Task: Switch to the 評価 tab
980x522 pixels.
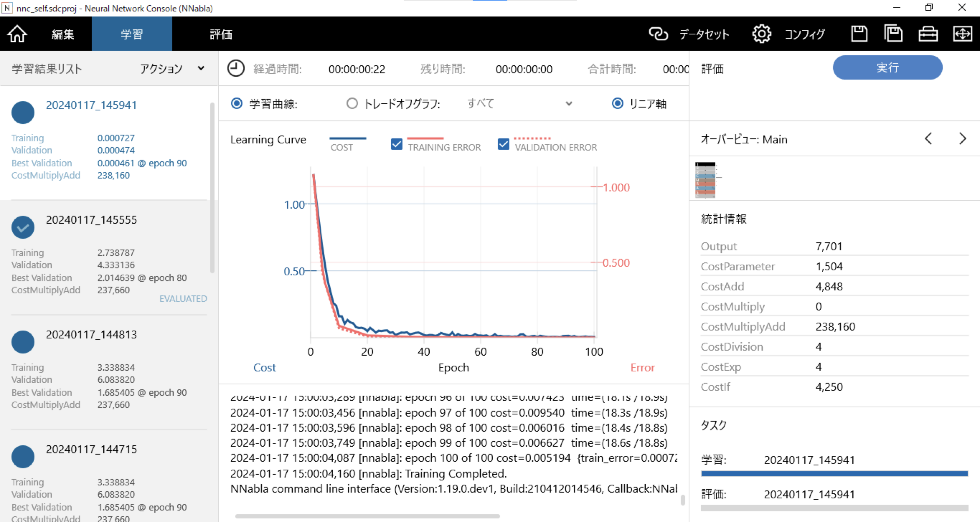Action: (x=221, y=34)
